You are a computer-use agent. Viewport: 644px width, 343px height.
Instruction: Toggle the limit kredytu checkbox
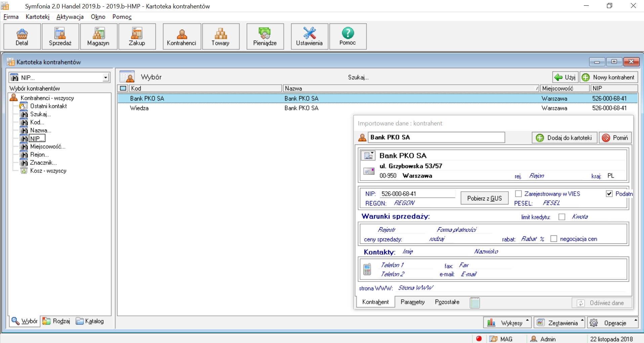pos(562,217)
